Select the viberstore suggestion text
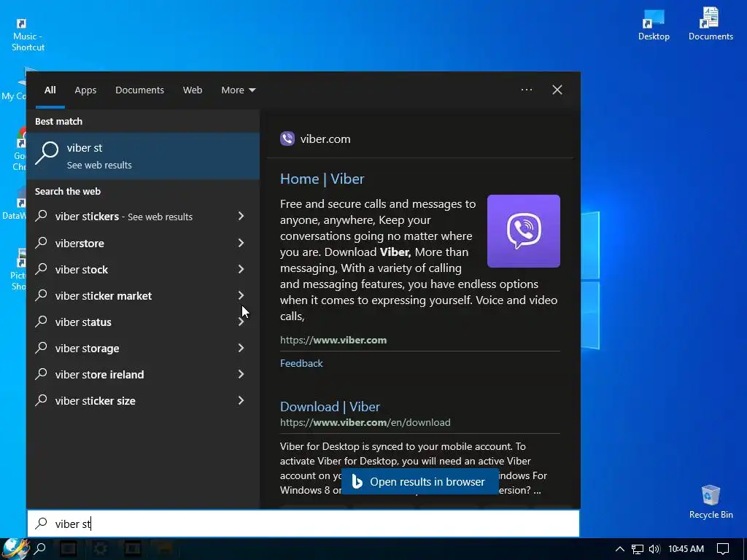747x560 pixels. coord(80,244)
